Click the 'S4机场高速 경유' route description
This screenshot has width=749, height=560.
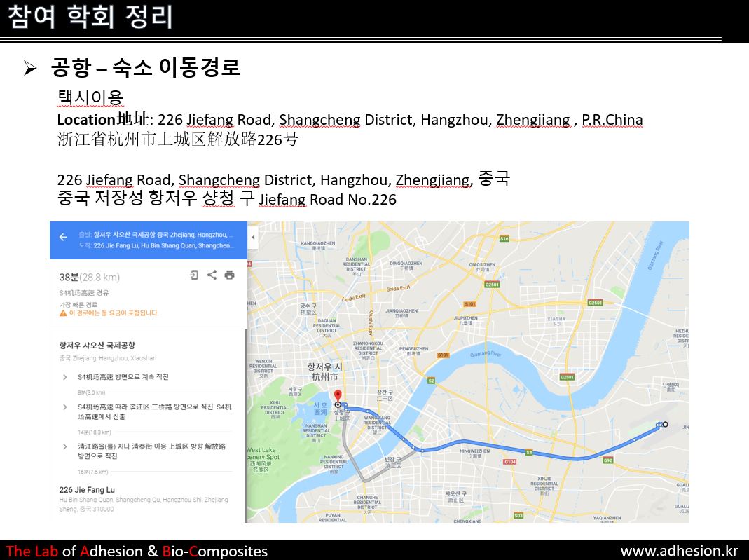pyautogui.click(x=84, y=293)
